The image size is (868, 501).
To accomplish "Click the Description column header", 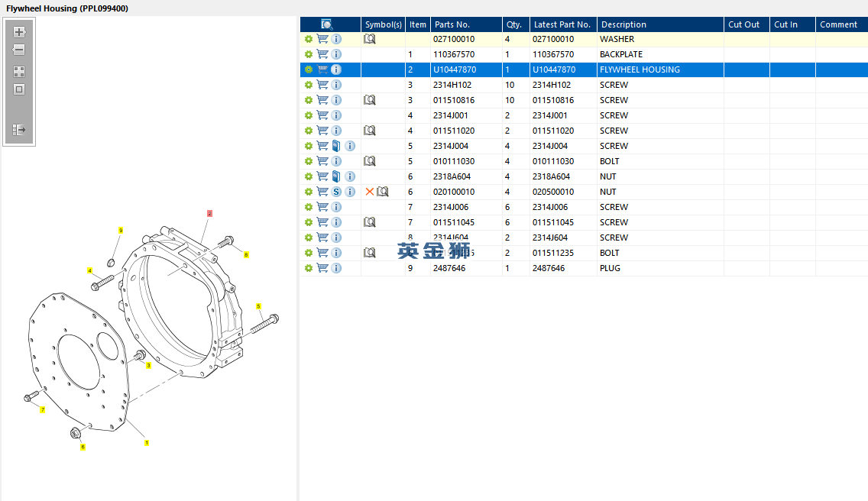I will coord(660,24).
